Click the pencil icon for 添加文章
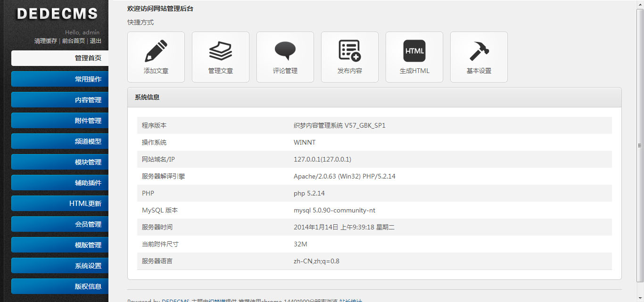The width and height of the screenshot is (644, 302). (x=156, y=51)
